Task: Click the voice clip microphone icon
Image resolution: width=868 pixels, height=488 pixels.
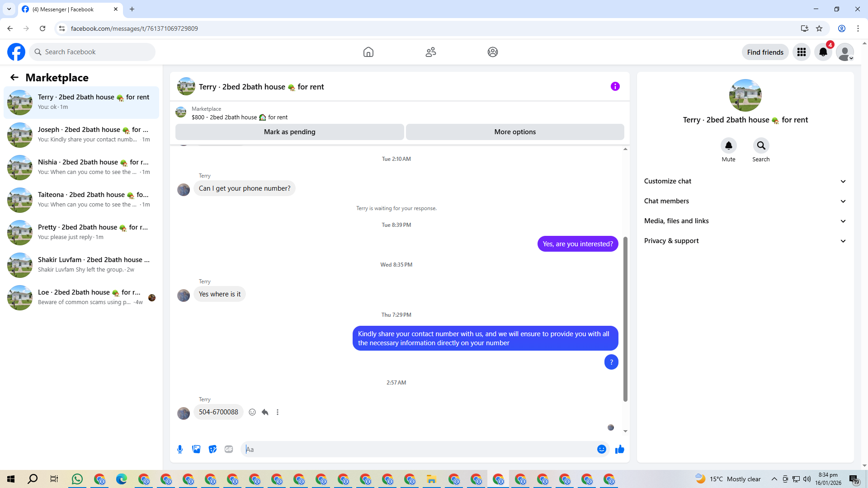Action: click(180, 449)
